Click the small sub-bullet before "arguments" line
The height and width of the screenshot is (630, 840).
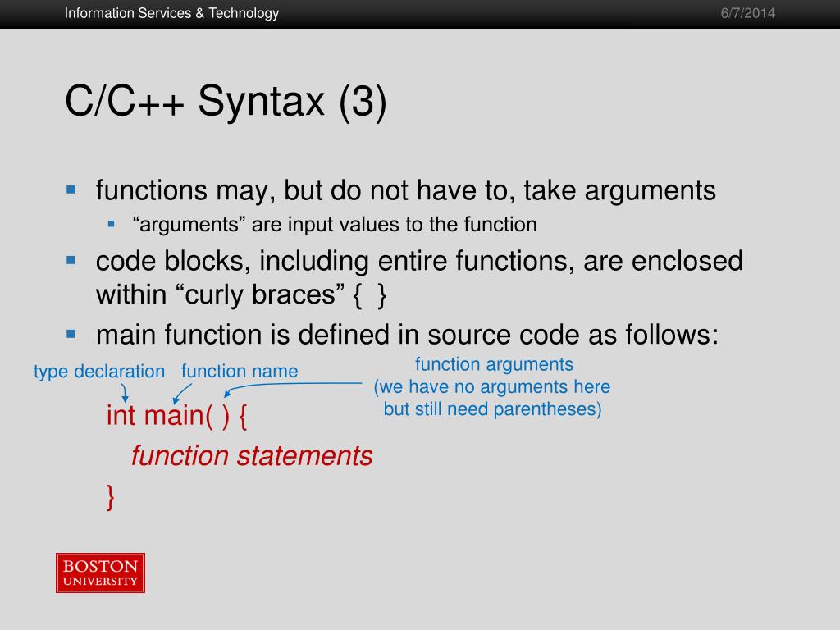pos(112,223)
